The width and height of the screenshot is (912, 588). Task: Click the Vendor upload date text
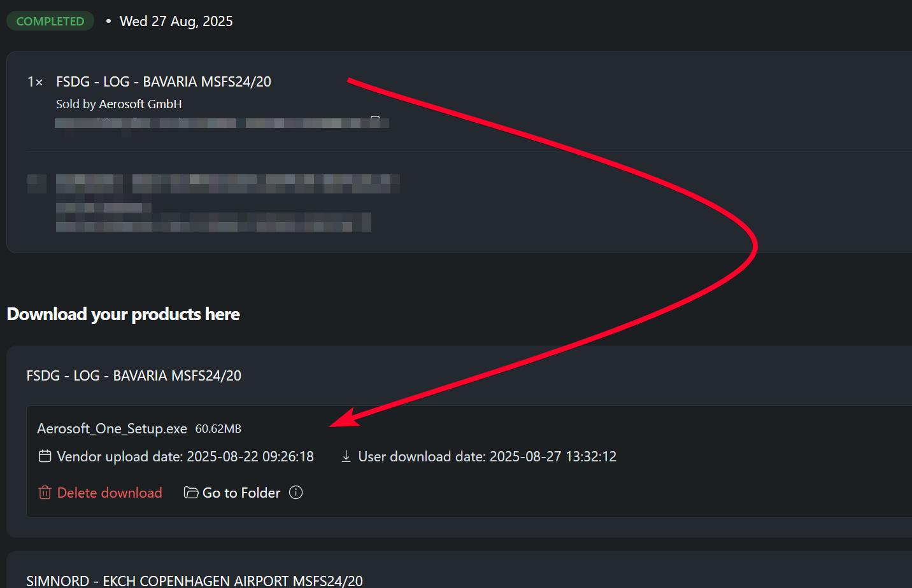point(185,456)
